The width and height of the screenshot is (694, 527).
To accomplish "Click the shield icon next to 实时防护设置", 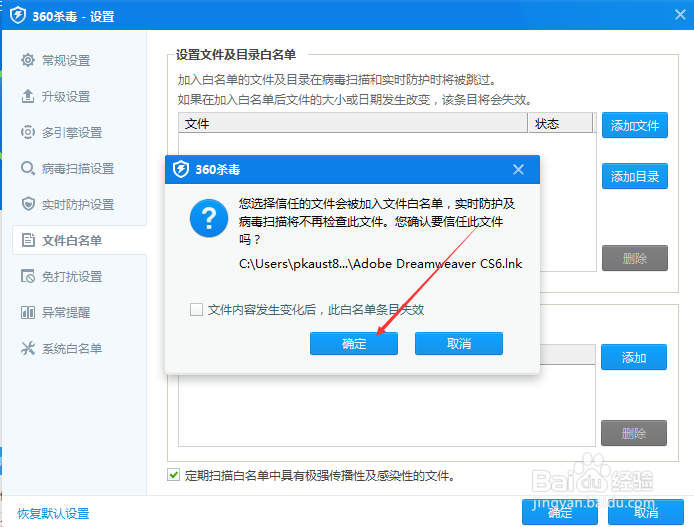I will tap(28, 204).
